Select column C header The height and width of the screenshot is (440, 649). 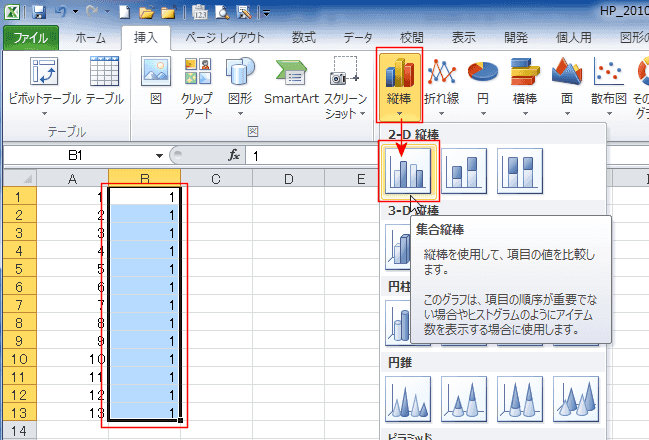pyautogui.click(x=216, y=178)
